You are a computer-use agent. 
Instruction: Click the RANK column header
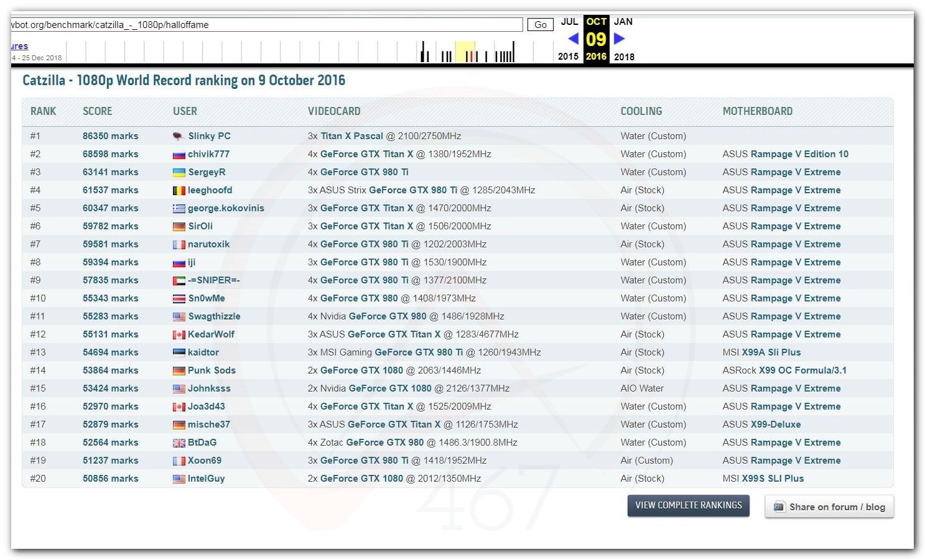pyautogui.click(x=43, y=111)
